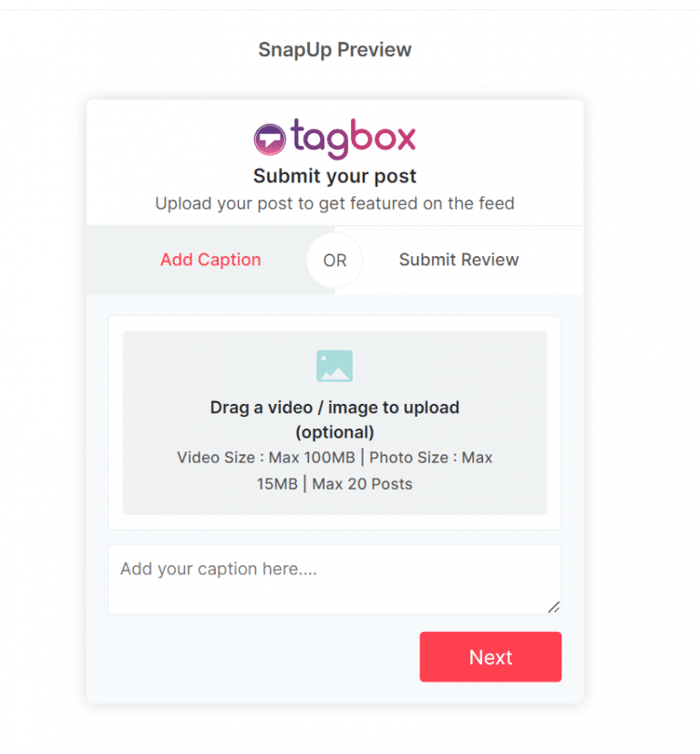
Task: Click the Max 20 Posts label
Action: [x=362, y=484]
